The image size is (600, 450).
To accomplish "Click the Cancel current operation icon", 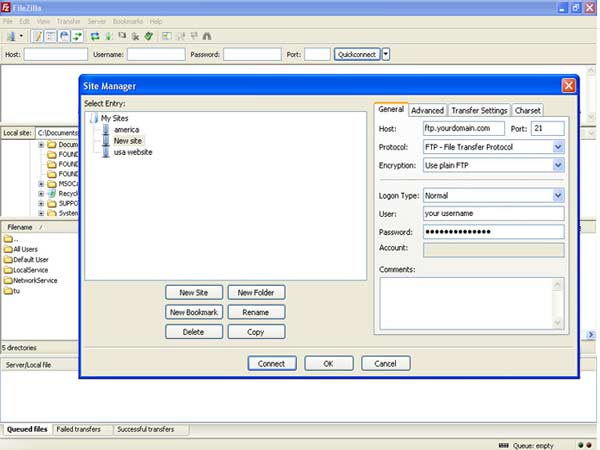I will tap(122, 36).
